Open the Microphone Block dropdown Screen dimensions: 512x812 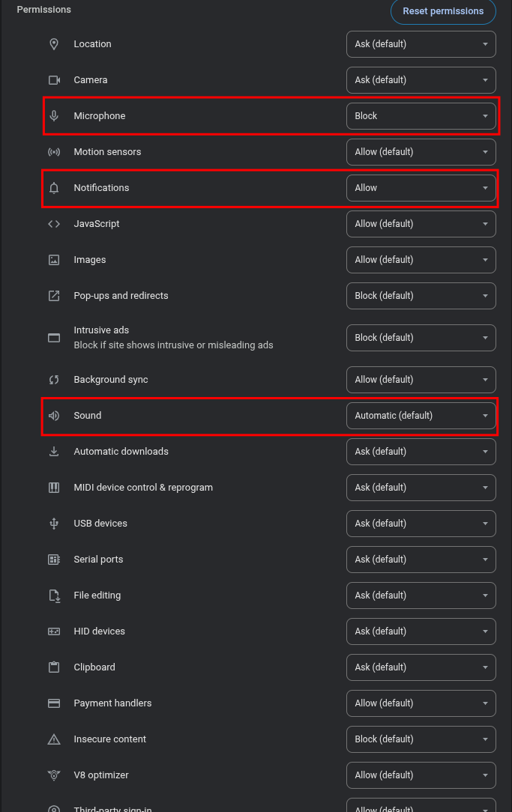tap(421, 116)
